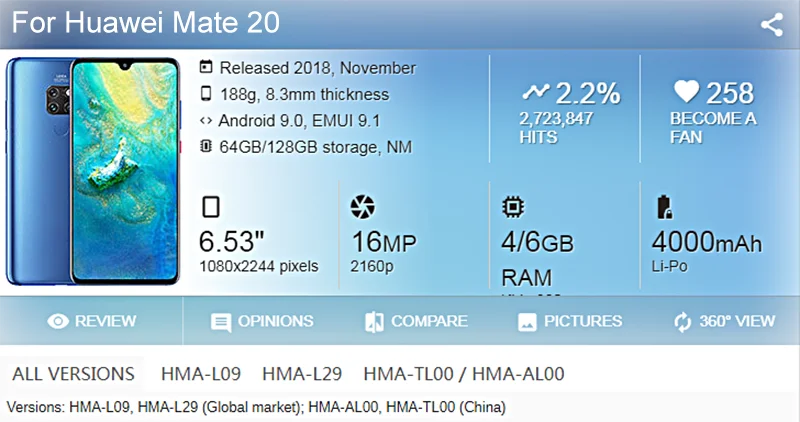This screenshot has height=422, width=800.
Task: Click the display size screen icon
Action: [211, 207]
